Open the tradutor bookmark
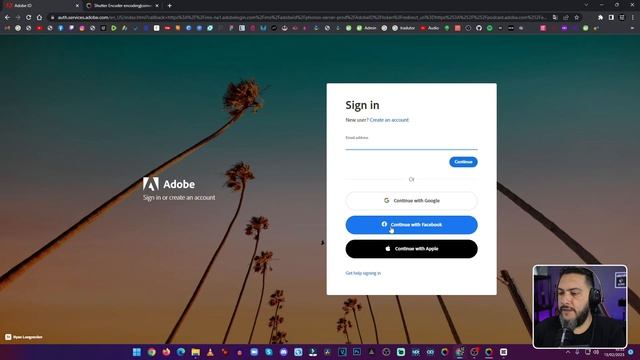The image size is (640, 360). 403,28
